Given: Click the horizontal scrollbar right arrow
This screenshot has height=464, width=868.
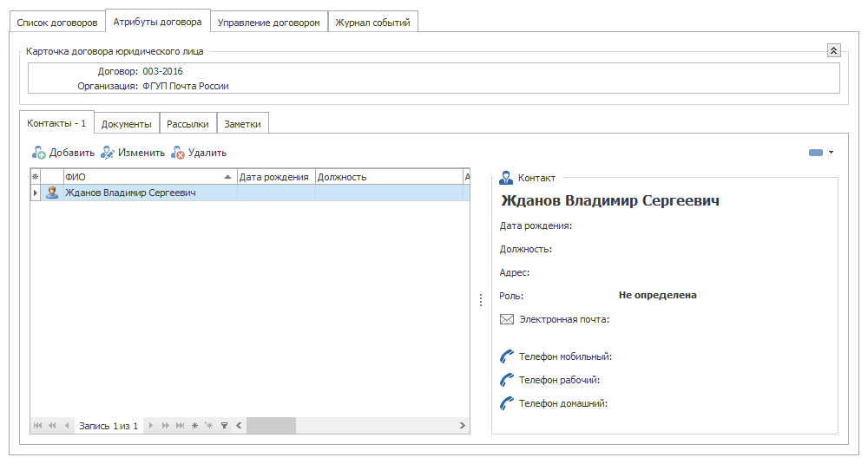Looking at the screenshot, I should (x=463, y=425).
